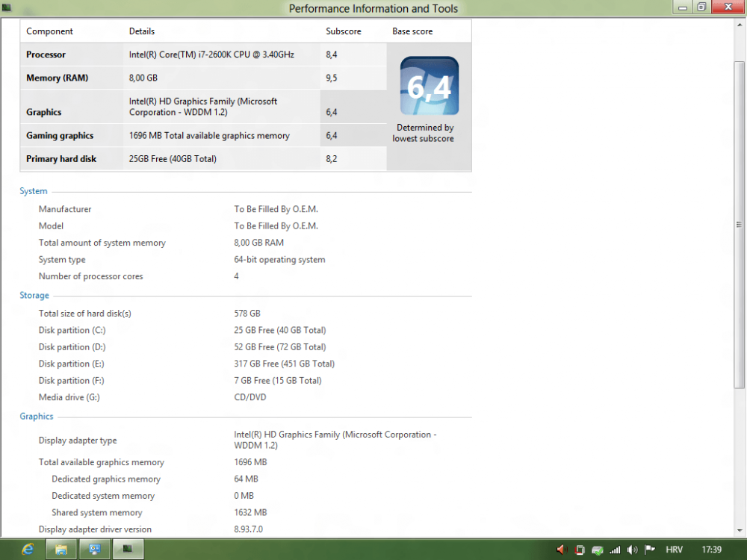747x560 pixels.
Task: Click '1696 MB Total available graphics memory'
Action: tap(209, 135)
